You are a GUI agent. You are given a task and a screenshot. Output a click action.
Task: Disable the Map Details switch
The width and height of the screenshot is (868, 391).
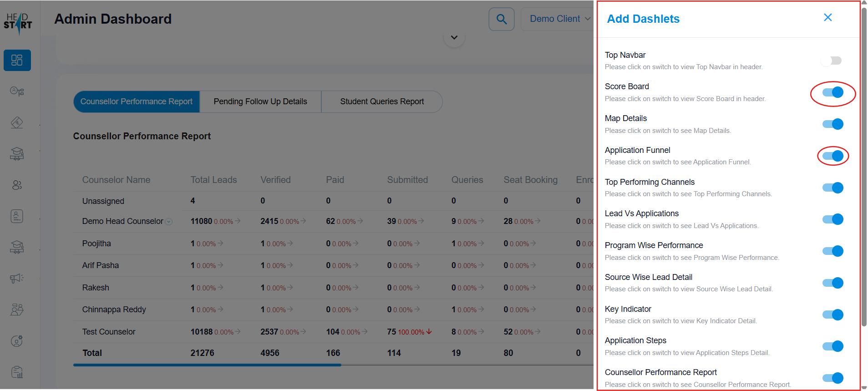[x=832, y=124]
